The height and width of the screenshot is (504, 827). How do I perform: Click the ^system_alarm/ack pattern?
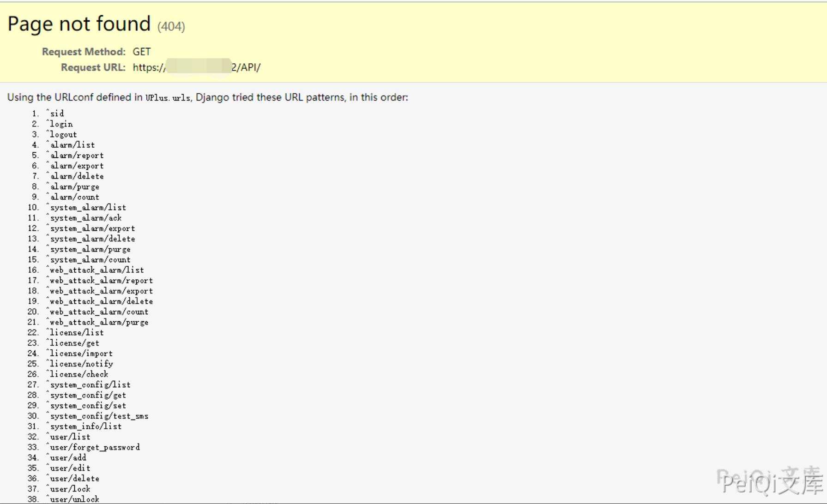84,218
